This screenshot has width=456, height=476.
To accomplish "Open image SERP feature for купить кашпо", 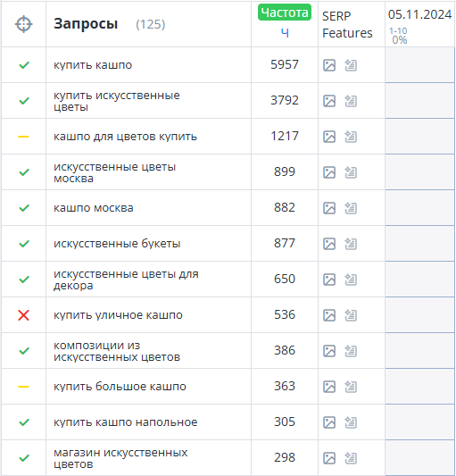I will [x=329, y=65].
